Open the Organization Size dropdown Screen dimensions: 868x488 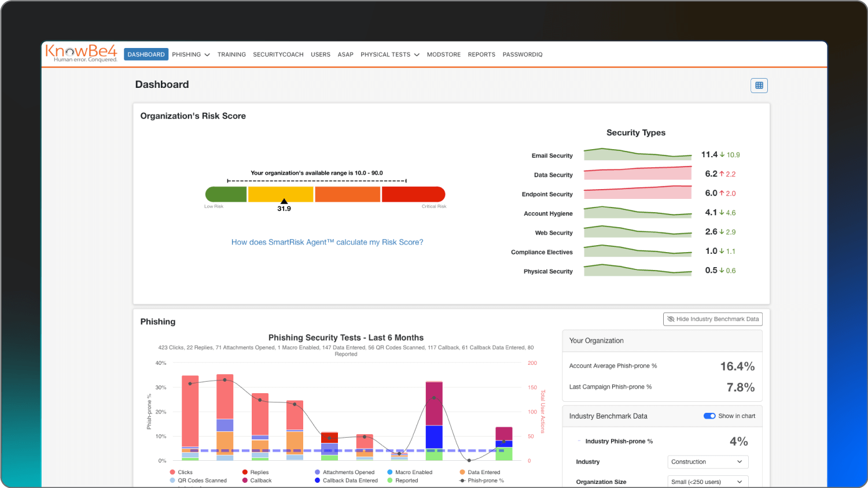707,481
